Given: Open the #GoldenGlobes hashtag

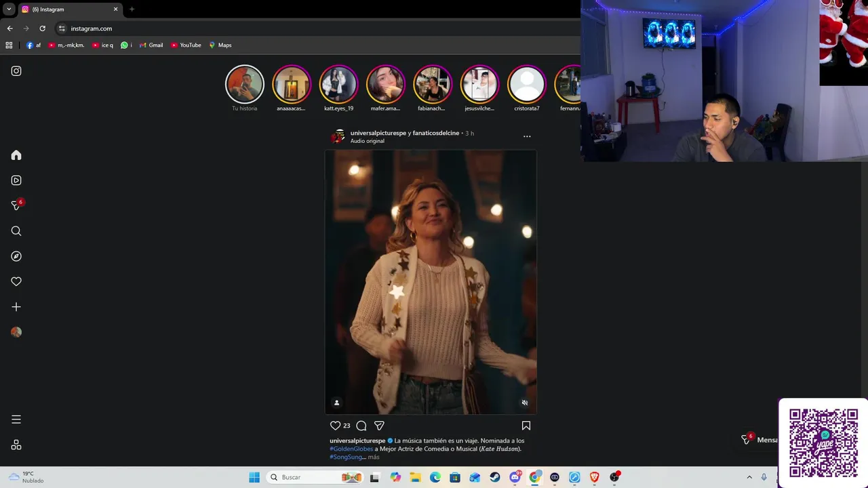Looking at the screenshot, I should [351, 449].
